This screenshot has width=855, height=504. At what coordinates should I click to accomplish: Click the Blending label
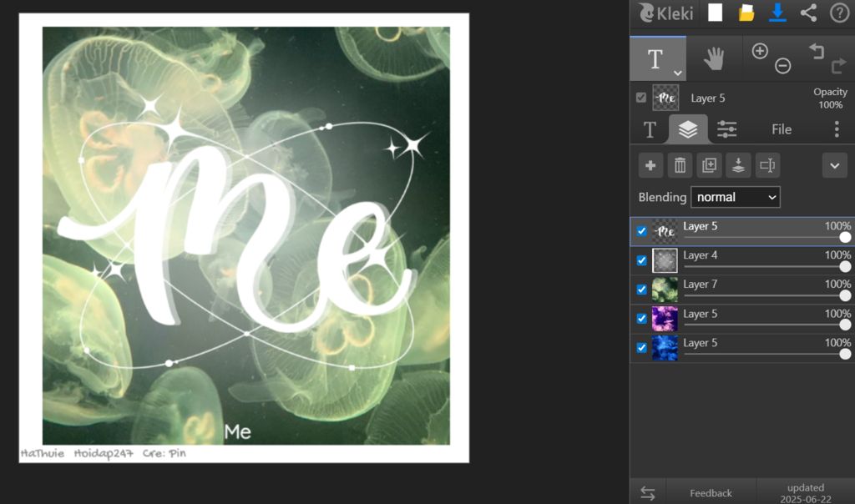pyautogui.click(x=662, y=197)
